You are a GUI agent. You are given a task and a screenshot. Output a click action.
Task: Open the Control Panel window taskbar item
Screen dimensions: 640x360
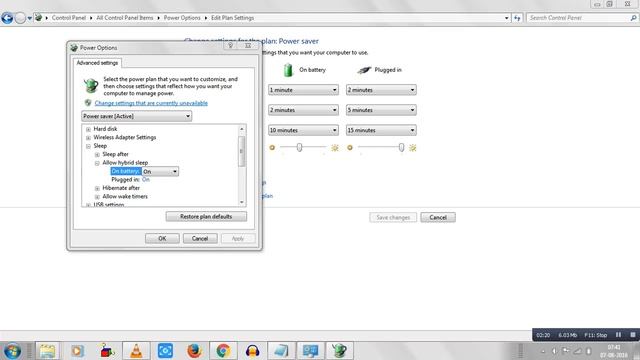(310, 351)
